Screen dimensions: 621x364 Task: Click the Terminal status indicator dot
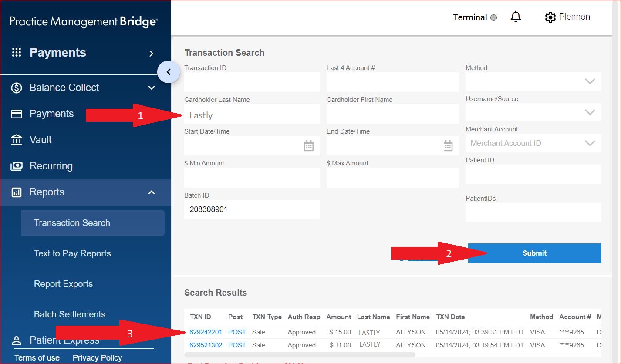tap(493, 18)
